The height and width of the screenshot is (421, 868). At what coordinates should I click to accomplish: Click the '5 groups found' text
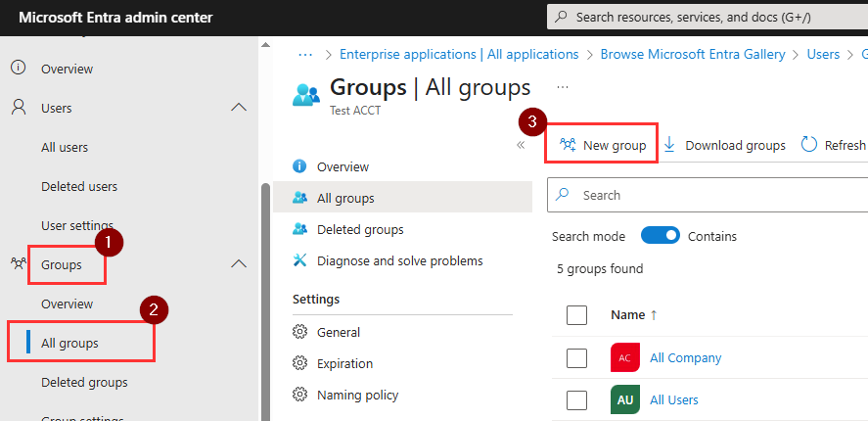point(600,268)
